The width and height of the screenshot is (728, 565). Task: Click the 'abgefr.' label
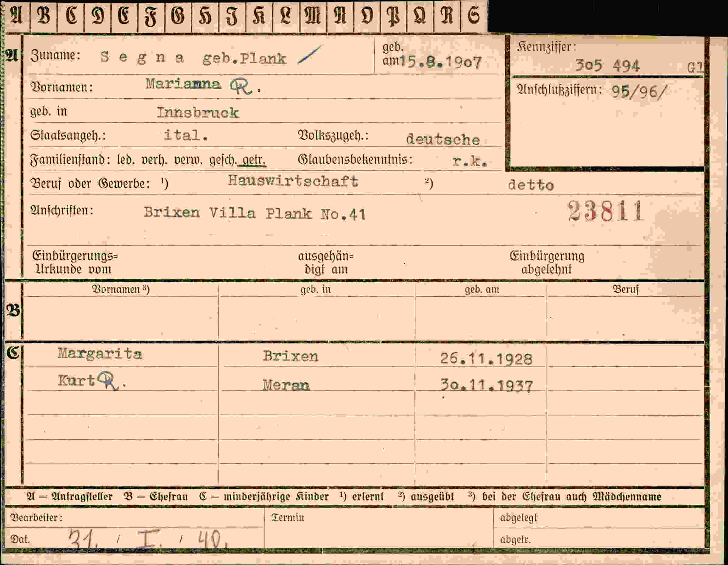point(515,540)
